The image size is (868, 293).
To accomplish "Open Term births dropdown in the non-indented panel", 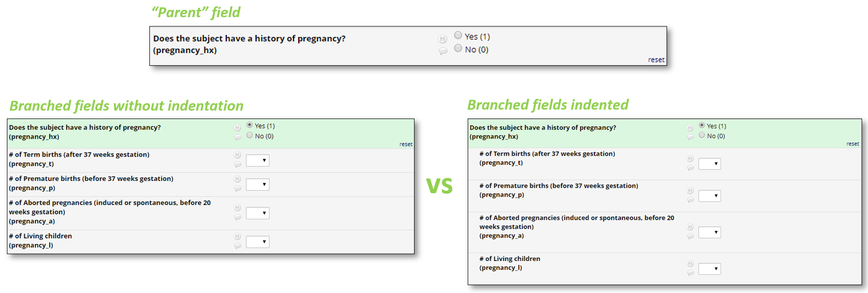I will coord(257,160).
